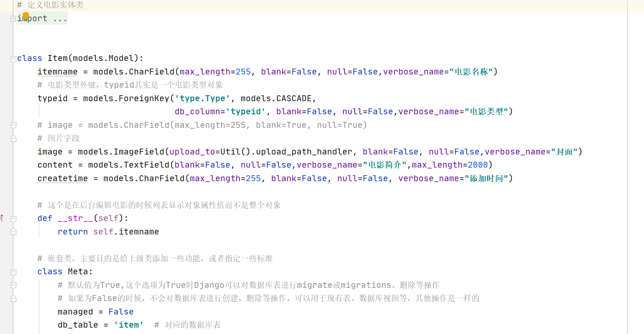Click 'False' value assigned to managed
Image resolution: width=644 pixels, height=334 pixels.
tap(121, 312)
